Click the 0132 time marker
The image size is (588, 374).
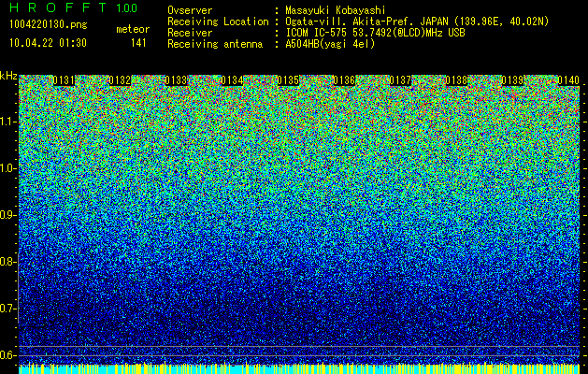[x=120, y=80]
